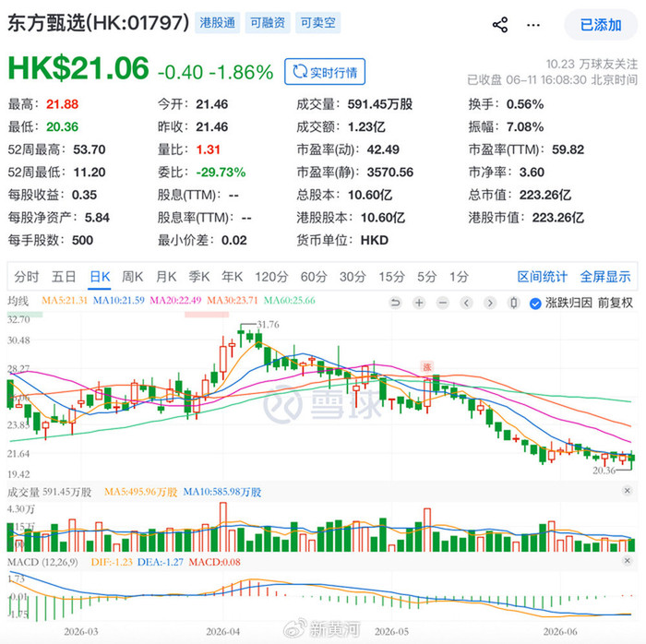Click the MA60:25.66 legend label
This screenshot has height=644, width=646.
click(289, 301)
